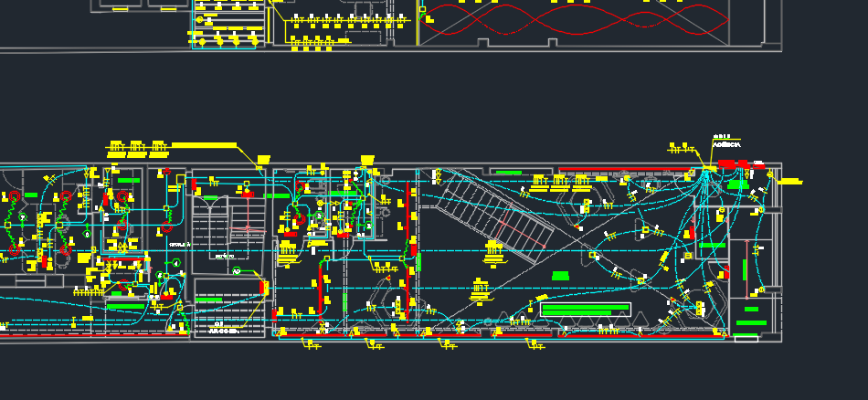
Task: Click the cyan wiring convergence point
Action: (x=706, y=173)
